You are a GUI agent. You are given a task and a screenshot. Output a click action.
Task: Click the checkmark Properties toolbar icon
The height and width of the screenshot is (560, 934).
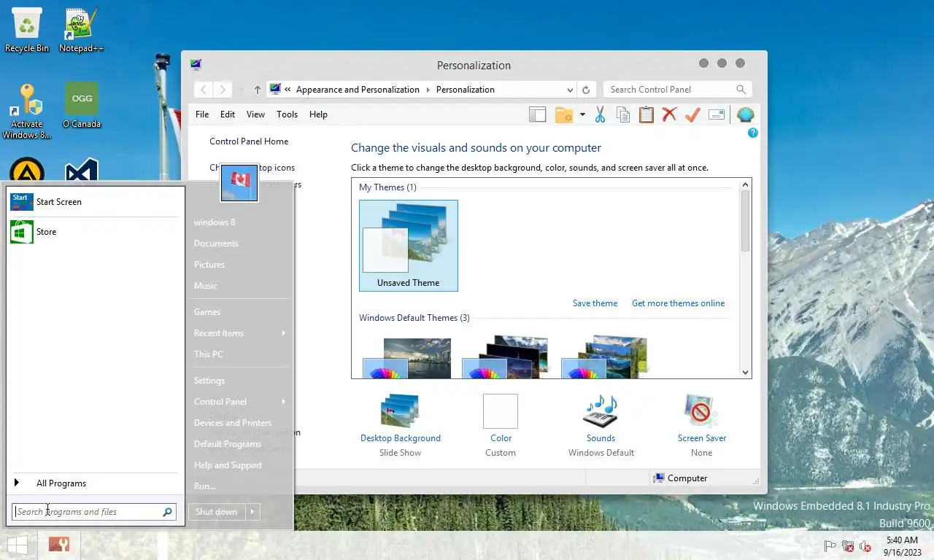tap(692, 114)
